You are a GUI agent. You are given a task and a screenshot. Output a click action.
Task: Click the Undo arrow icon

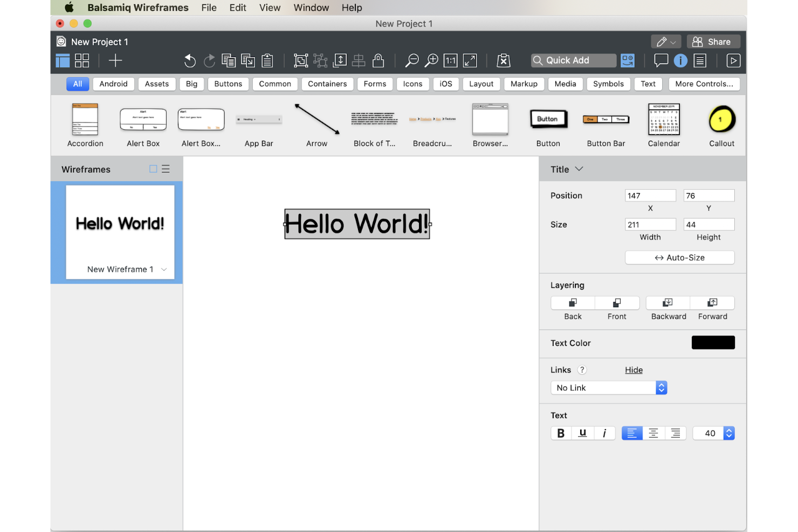click(190, 60)
